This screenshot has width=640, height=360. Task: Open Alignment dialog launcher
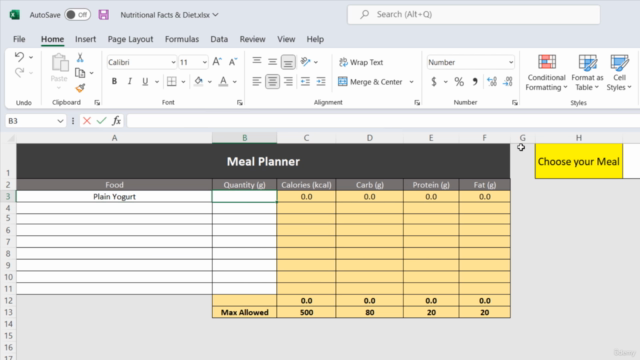click(417, 103)
